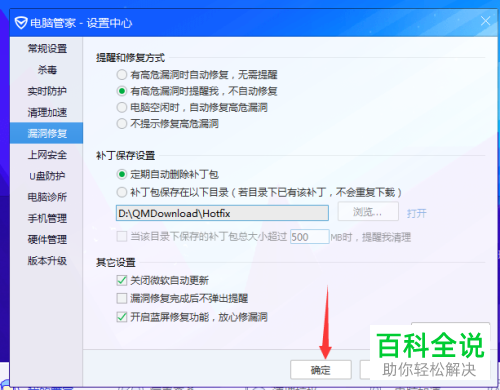This screenshot has width=500, height=390.
Task: Uncheck 关闭微软自动更新 checkbox
Action: [x=122, y=280]
